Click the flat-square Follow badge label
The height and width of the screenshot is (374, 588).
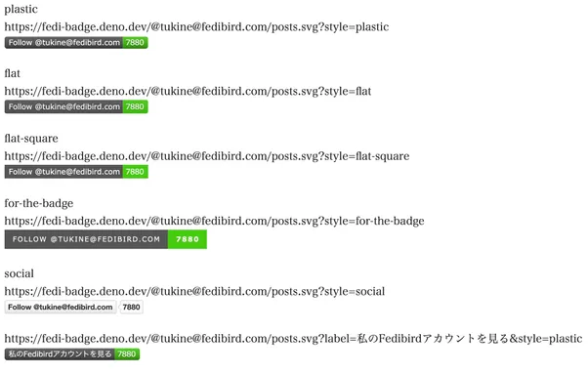[63, 172]
